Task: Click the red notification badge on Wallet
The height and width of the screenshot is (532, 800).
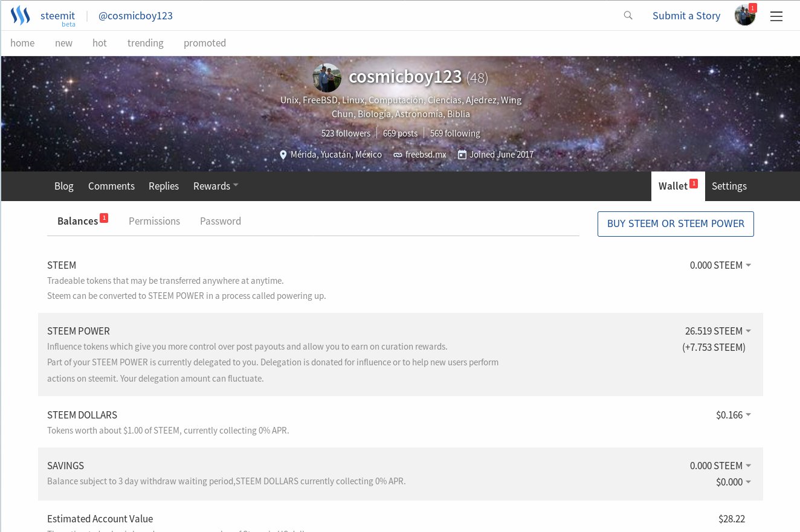Action: [694, 183]
